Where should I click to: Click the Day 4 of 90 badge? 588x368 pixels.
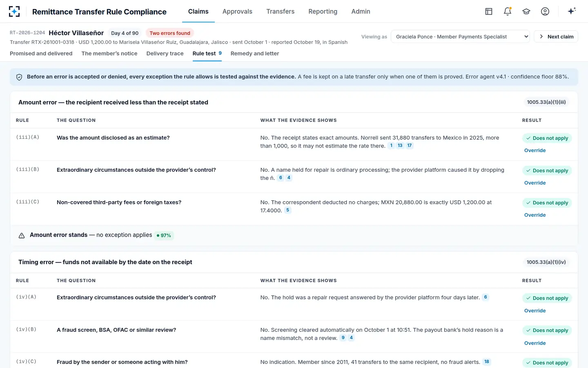click(125, 33)
